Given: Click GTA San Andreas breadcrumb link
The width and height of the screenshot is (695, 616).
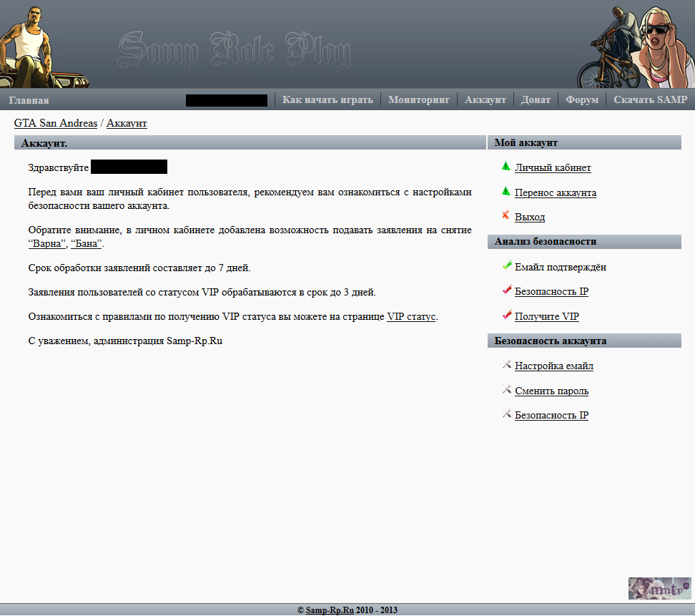Looking at the screenshot, I should [56, 123].
